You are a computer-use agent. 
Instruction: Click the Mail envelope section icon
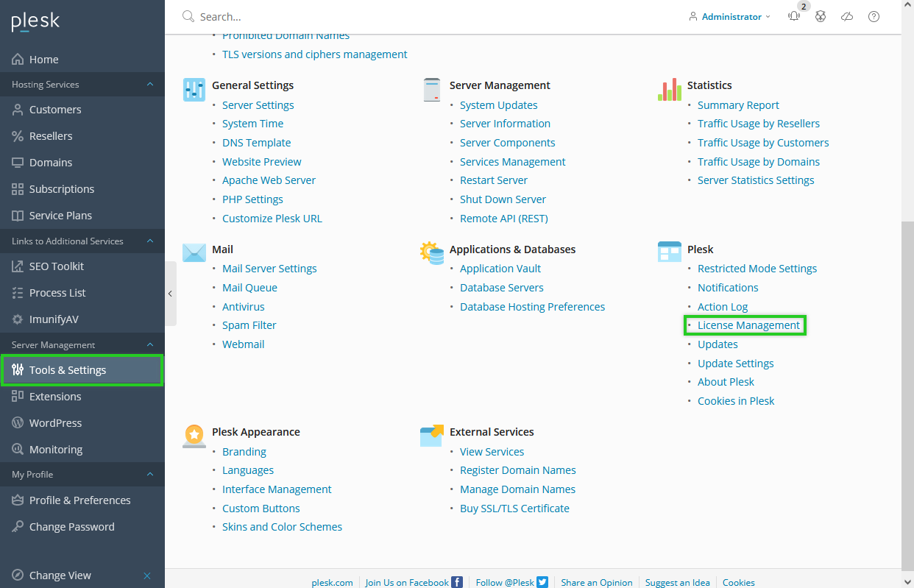point(194,252)
